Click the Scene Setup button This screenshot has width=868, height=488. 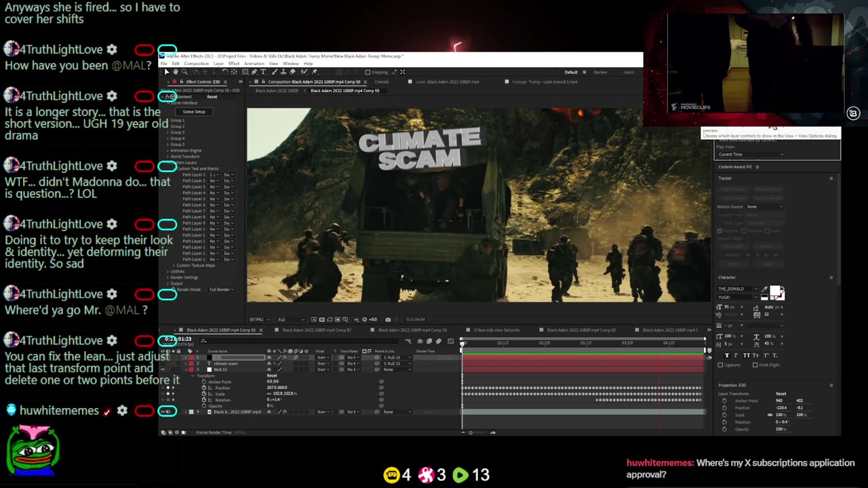[194, 112]
